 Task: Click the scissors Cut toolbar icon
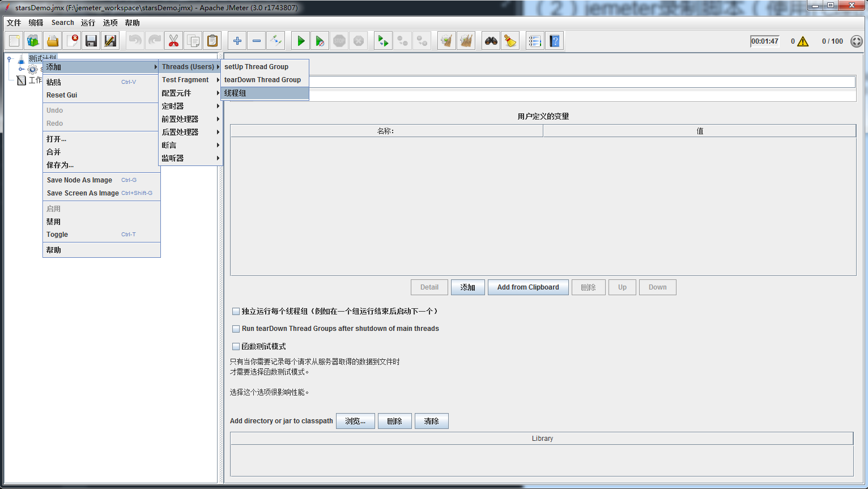pos(173,41)
